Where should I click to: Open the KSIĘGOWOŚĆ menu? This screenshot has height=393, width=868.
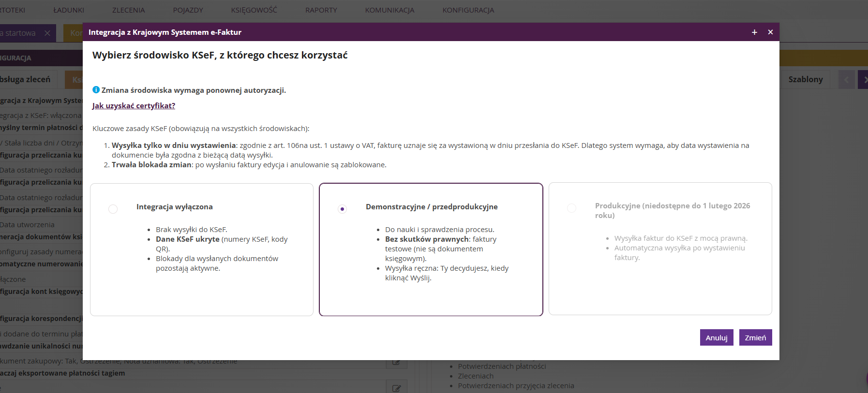(254, 10)
